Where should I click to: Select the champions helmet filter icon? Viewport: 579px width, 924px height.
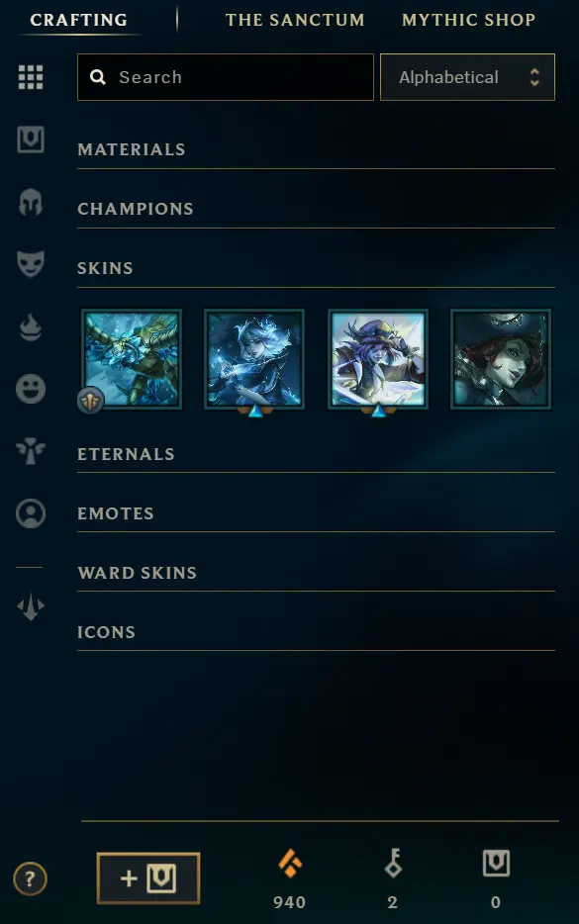(x=31, y=202)
